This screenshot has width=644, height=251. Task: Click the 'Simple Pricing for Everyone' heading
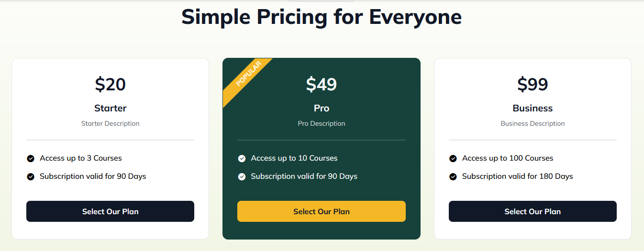(322, 17)
